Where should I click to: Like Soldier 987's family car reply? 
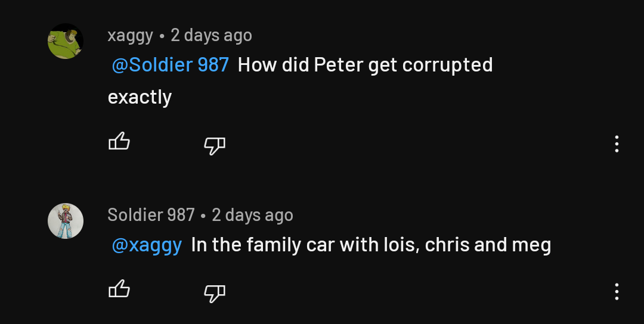119,290
